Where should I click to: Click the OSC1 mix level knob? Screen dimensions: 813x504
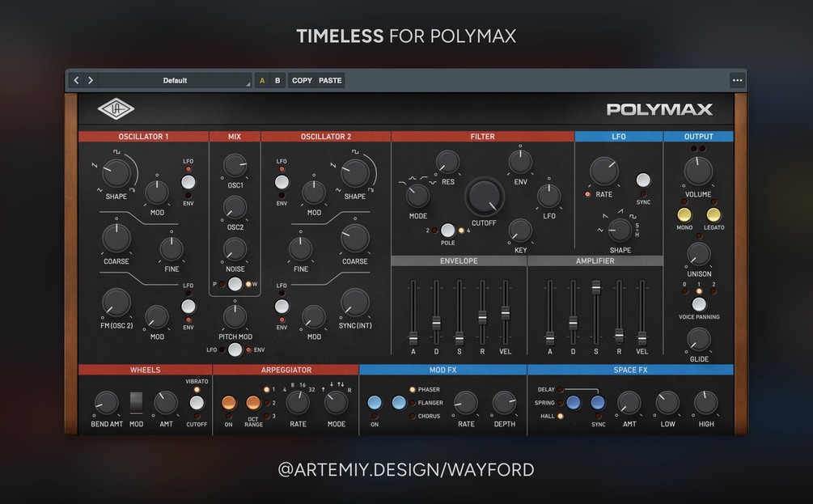point(235,165)
